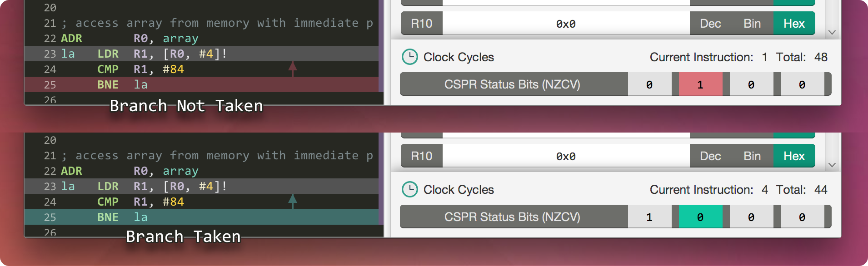Image resolution: width=868 pixels, height=266 pixels.
Task: Click the clock icon in the bottom panel
Action: click(x=410, y=190)
